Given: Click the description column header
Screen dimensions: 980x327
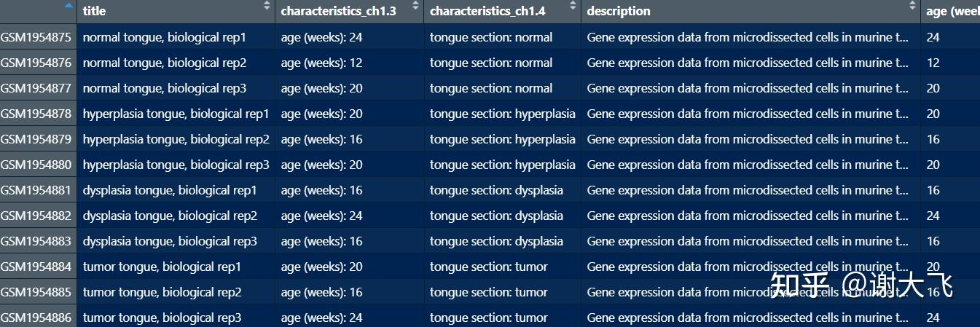Looking at the screenshot, I should (619, 11).
